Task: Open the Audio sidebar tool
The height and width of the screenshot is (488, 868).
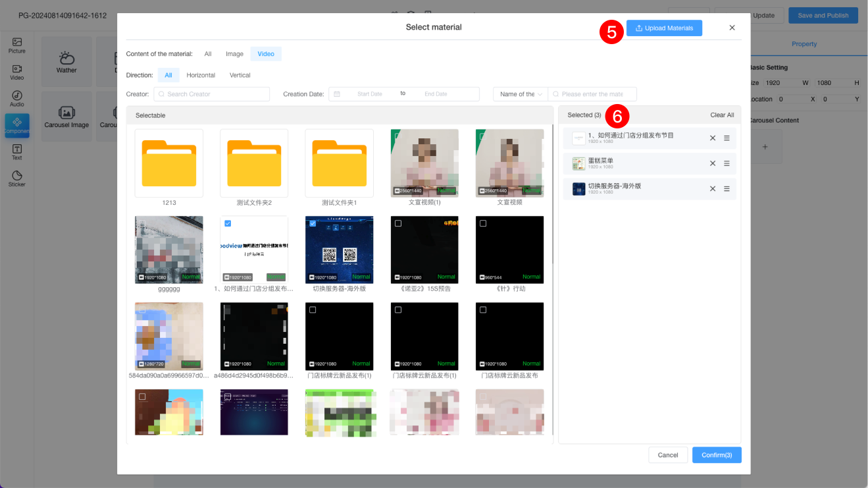Action: (x=16, y=99)
